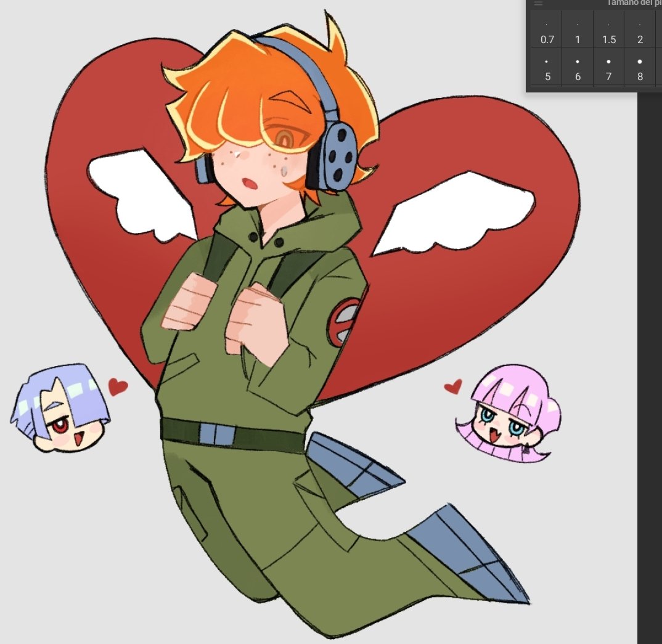This screenshot has width=662, height=644.
Task: Choose the 1.5 brush size preset
Action: [609, 29]
